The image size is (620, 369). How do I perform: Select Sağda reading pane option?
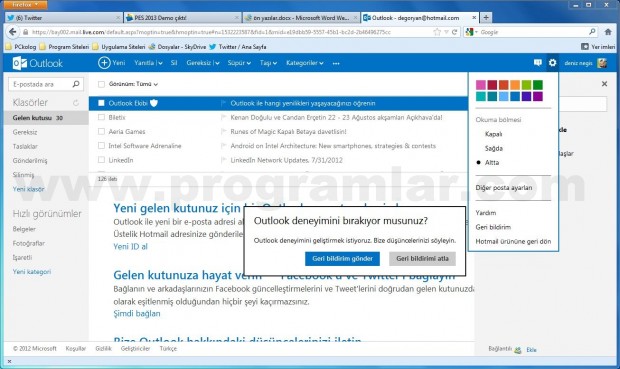pos(494,148)
